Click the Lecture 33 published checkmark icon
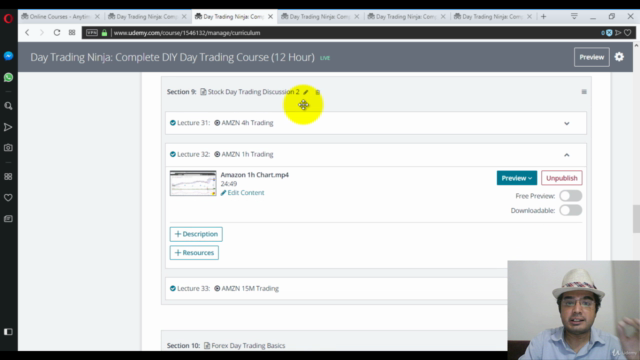 point(173,289)
